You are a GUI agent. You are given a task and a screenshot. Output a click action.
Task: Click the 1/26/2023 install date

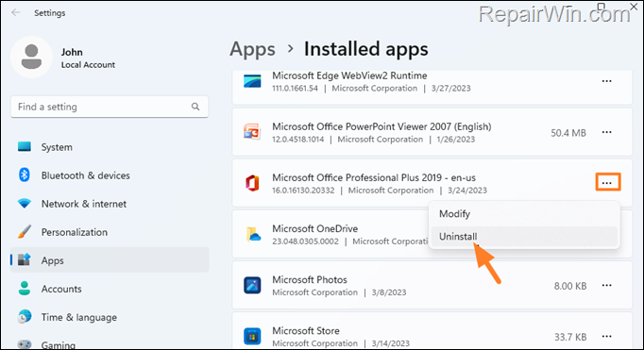(x=456, y=140)
